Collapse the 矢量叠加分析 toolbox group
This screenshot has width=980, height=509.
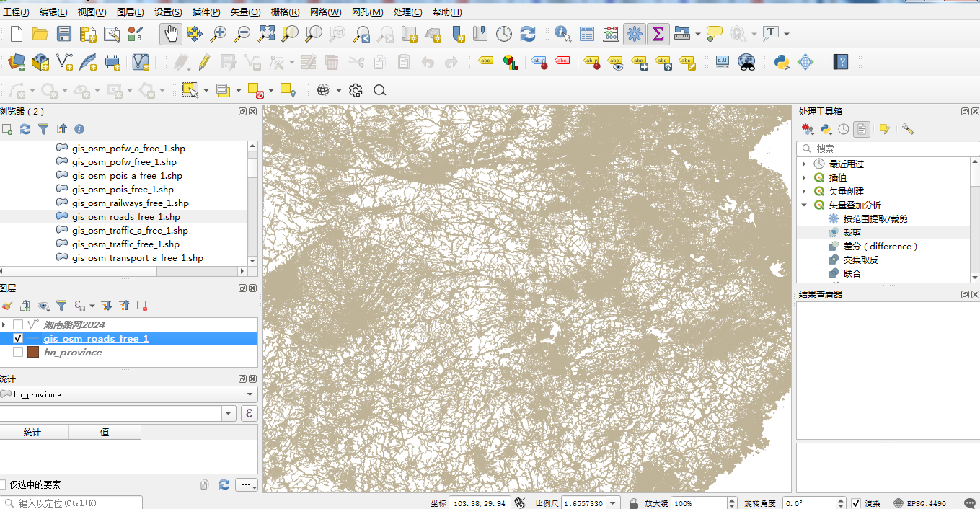click(804, 205)
